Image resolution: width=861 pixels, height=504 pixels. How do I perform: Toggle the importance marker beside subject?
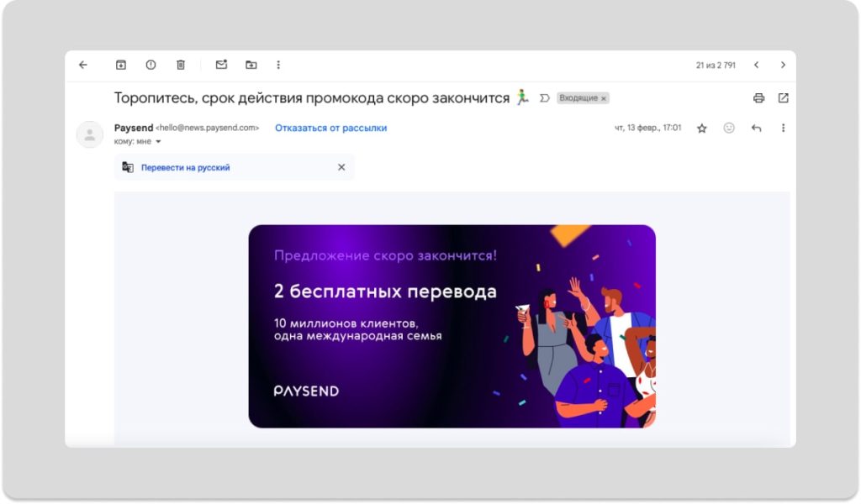click(x=544, y=98)
